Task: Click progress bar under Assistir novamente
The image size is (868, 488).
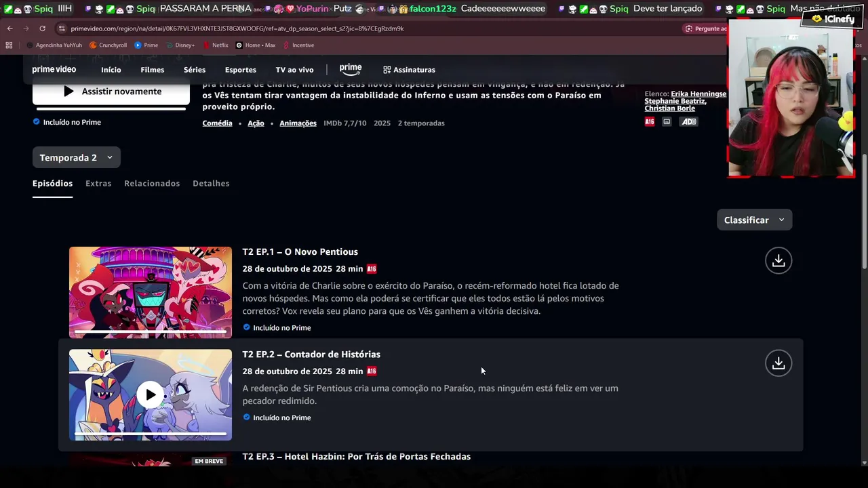Action: click(x=111, y=108)
